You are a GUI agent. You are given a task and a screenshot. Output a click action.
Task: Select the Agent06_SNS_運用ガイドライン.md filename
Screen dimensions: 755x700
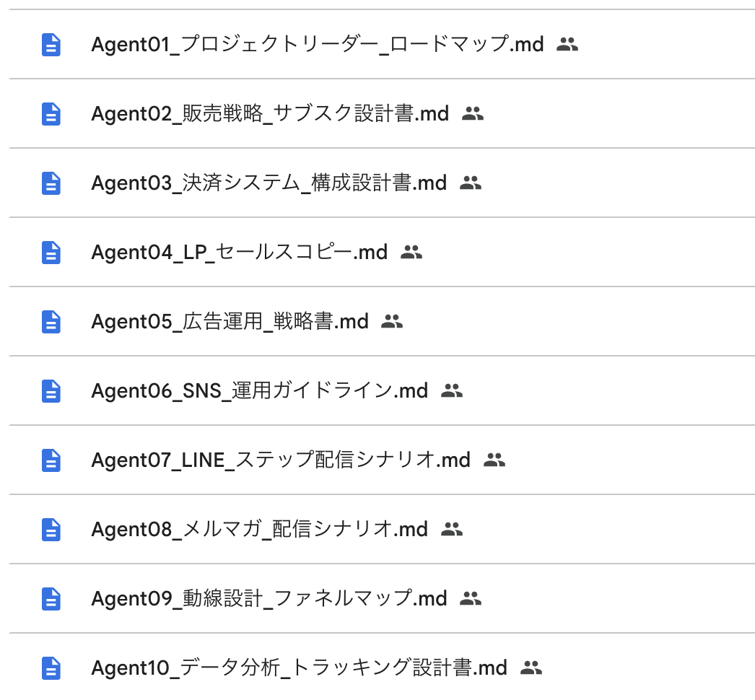tap(259, 391)
